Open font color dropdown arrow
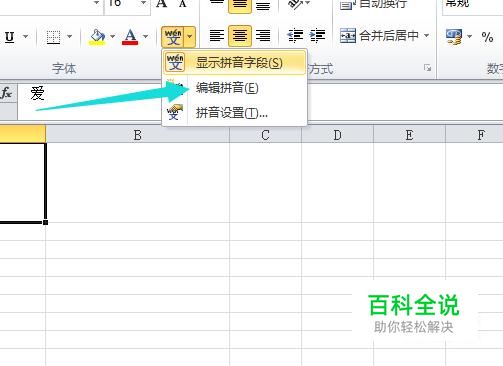Viewport: 503px width, 366px height. pos(146,36)
